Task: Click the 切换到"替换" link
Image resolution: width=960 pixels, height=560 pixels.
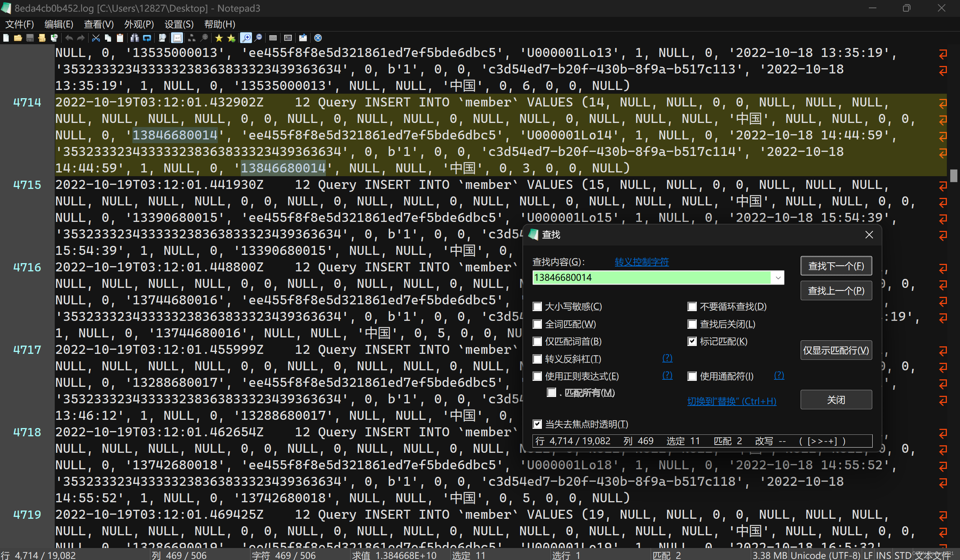Action: pos(731,401)
